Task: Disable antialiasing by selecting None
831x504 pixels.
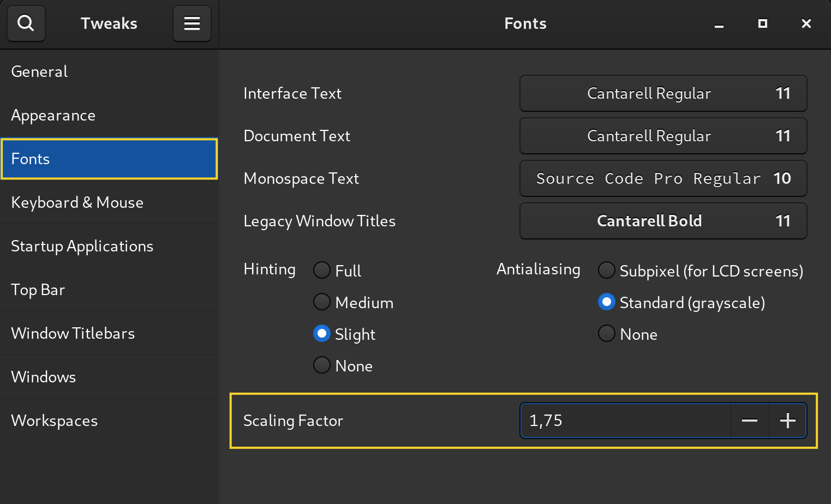Action: point(607,334)
